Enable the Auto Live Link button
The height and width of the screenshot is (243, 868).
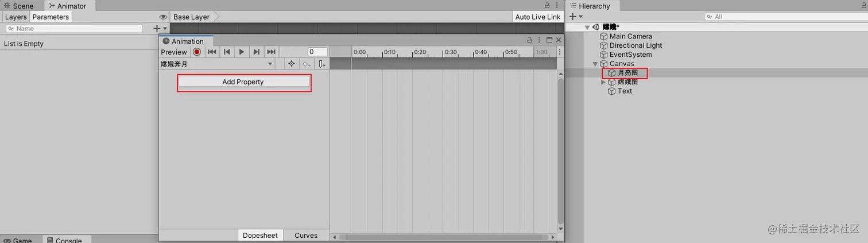pos(538,17)
